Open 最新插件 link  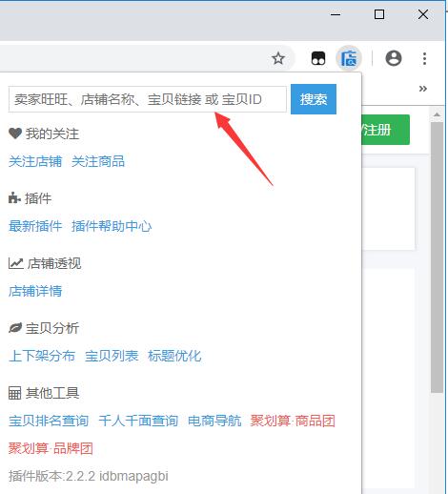click(35, 226)
